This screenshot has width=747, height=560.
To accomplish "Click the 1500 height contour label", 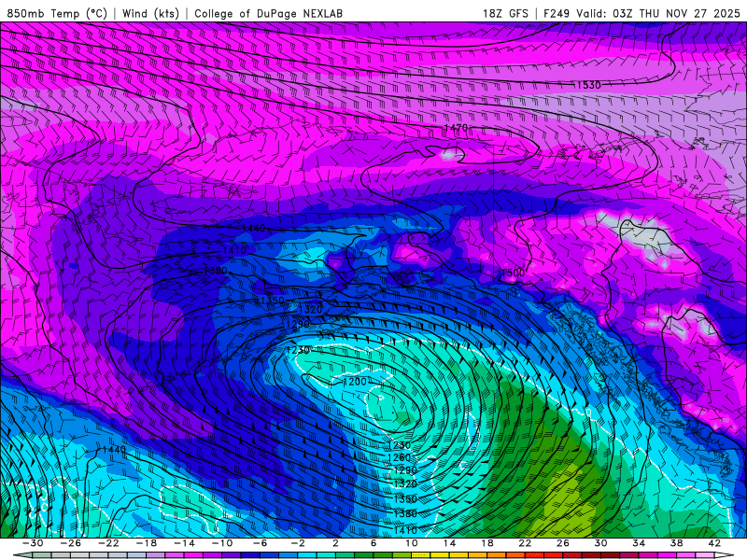I will point(513,273).
